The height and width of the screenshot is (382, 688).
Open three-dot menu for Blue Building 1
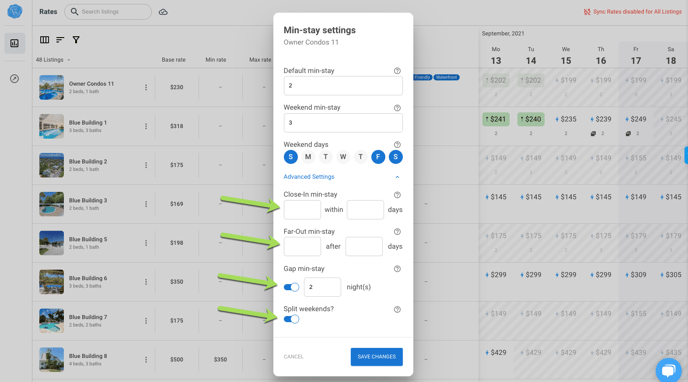point(146,126)
